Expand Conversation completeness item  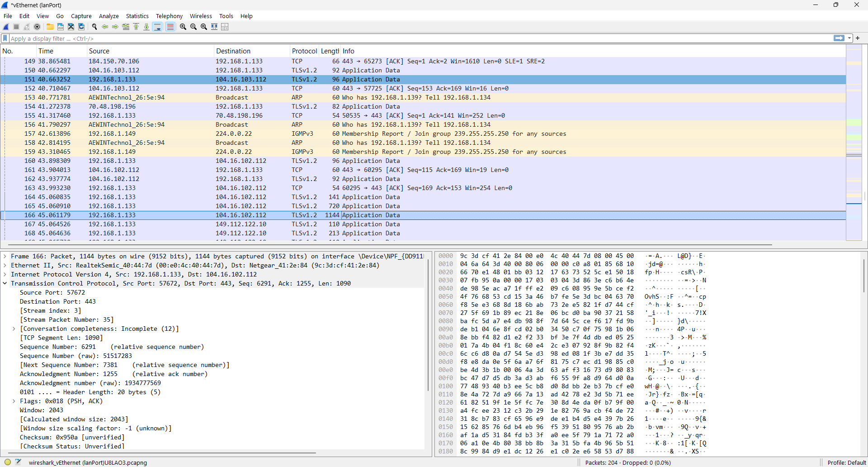(14, 329)
